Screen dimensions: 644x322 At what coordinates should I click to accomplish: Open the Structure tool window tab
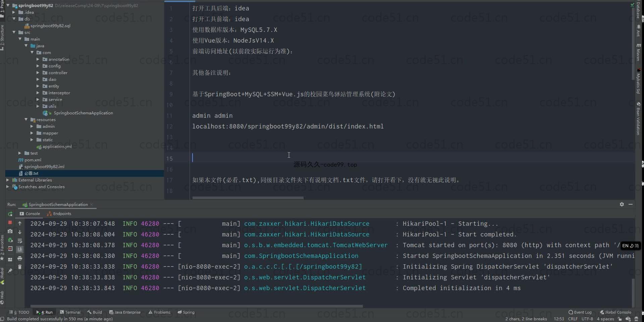tap(2, 38)
